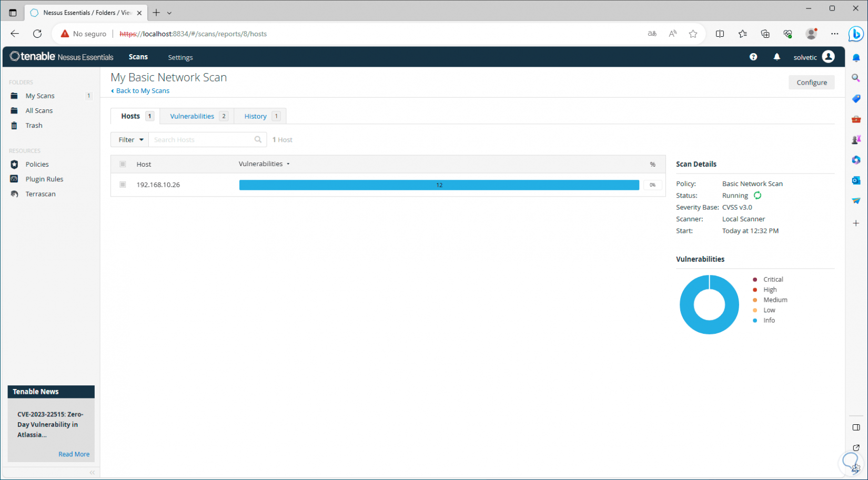
Task: Open the solvetic user account avatar
Action: coord(829,57)
